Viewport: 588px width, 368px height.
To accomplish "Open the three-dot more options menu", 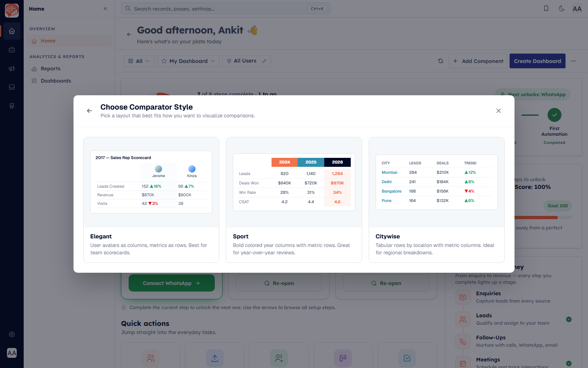I will (573, 61).
